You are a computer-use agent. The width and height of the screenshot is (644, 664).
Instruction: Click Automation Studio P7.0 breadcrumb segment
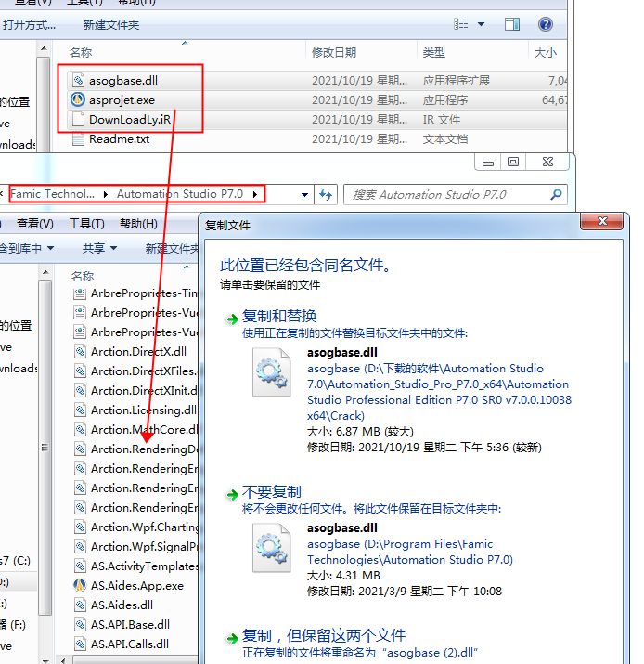pos(180,194)
